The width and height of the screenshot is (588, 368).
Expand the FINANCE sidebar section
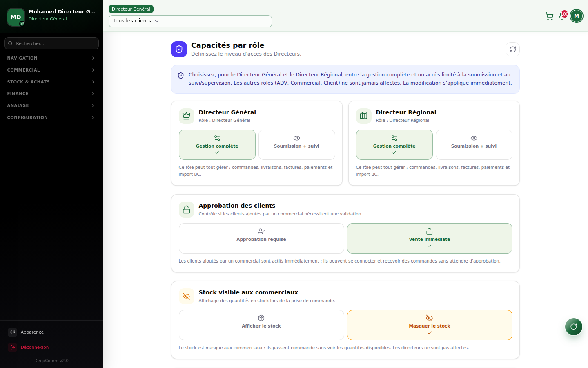51,94
